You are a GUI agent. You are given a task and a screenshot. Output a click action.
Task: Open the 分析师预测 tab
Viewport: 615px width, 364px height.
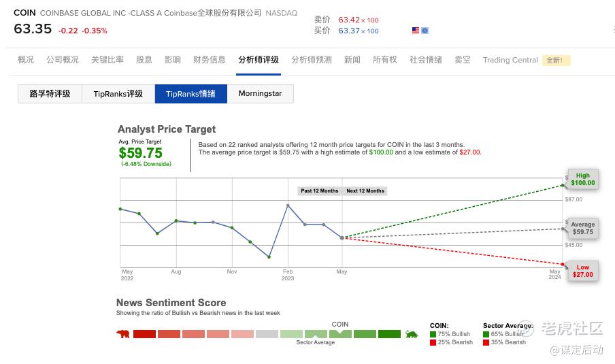(312, 60)
